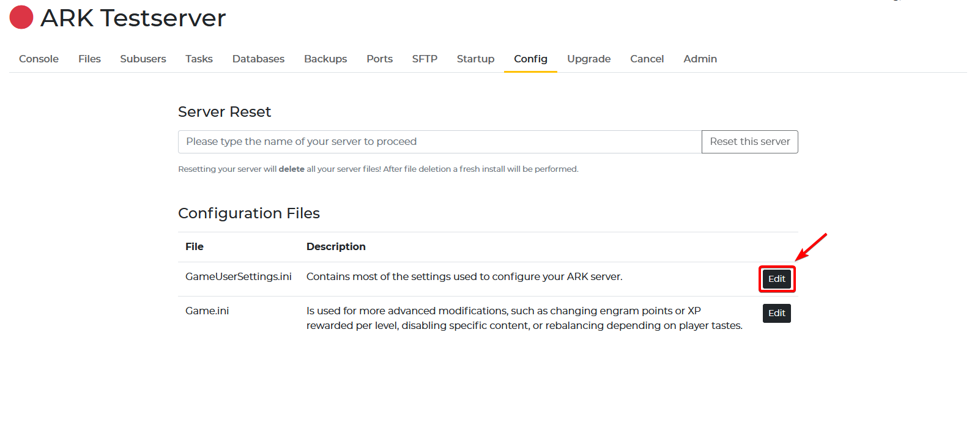Click the File column header
Screen dimensions: 980x428
195,246
